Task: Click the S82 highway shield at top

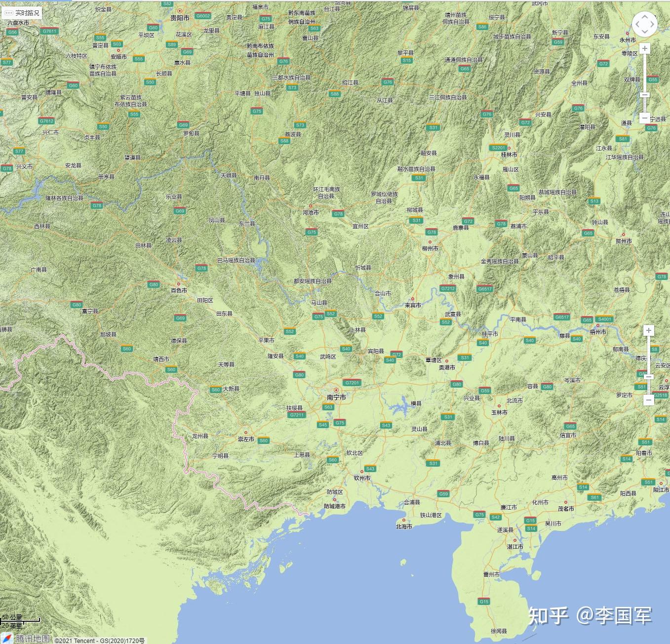Action: (x=167, y=3)
